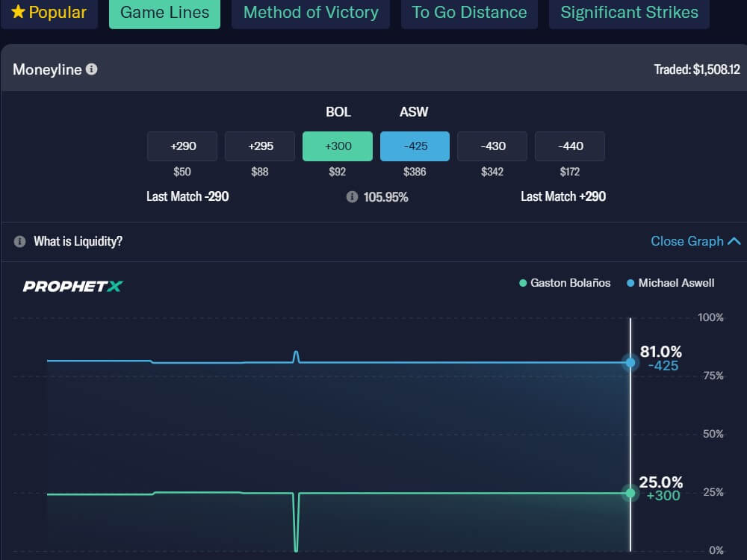Select the Game Lines tab
747x560 pixels.
point(164,13)
